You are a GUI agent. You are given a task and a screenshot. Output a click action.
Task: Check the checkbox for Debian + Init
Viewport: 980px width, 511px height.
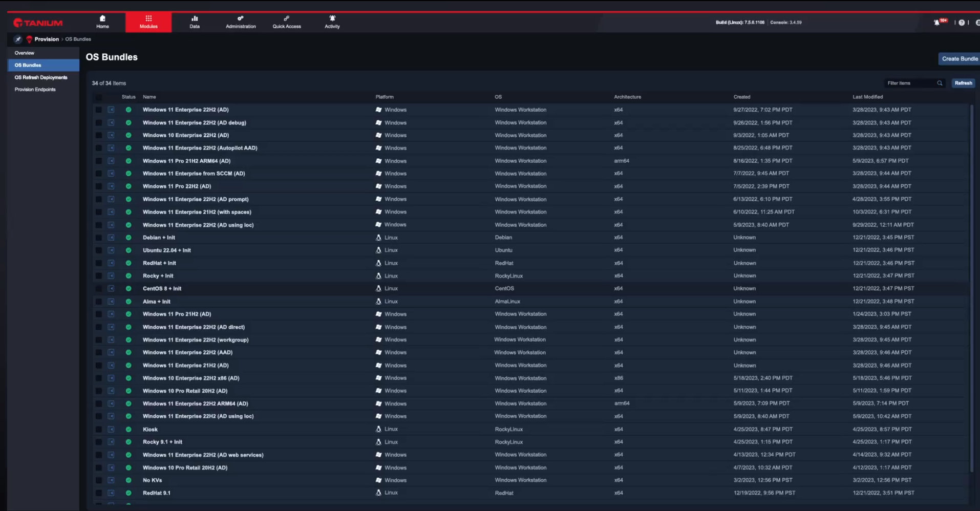pyautogui.click(x=98, y=237)
